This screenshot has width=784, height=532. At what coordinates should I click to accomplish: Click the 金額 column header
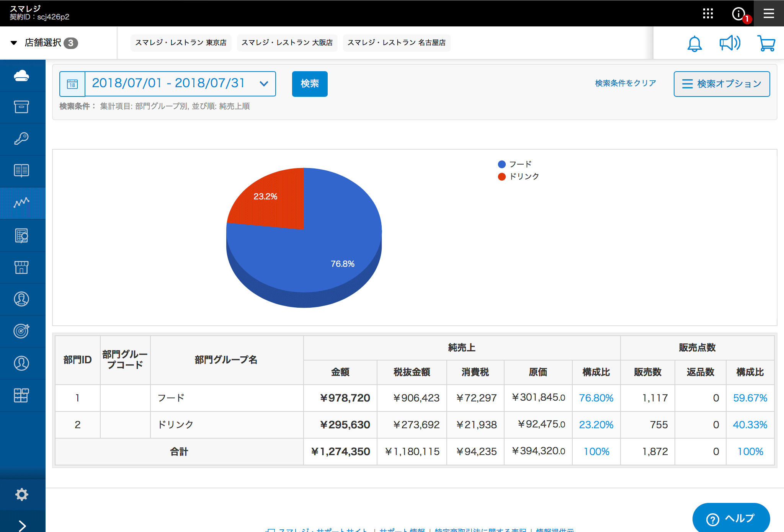click(x=340, y=372)
